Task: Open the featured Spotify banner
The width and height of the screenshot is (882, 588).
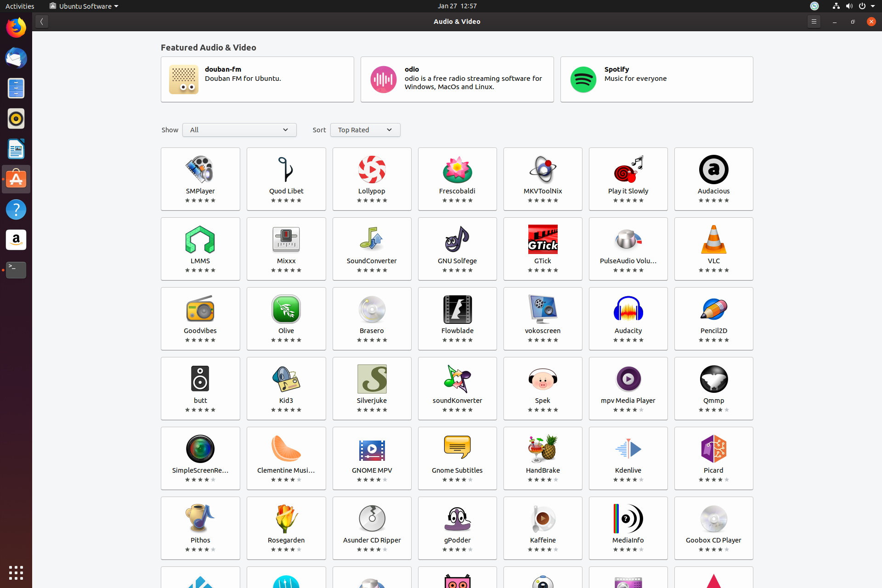Action: tap(656, 79)
